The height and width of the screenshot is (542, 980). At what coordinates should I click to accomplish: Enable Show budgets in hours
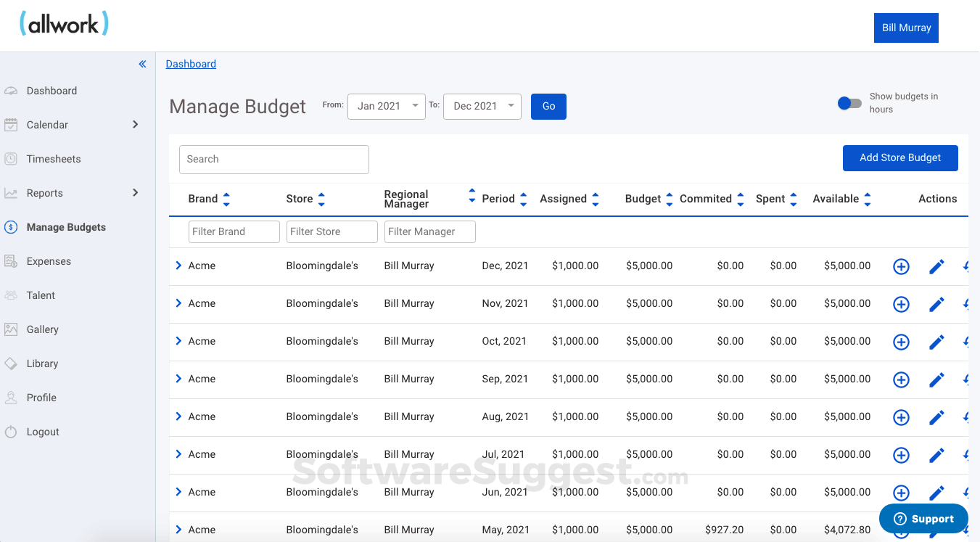(849, 103)
